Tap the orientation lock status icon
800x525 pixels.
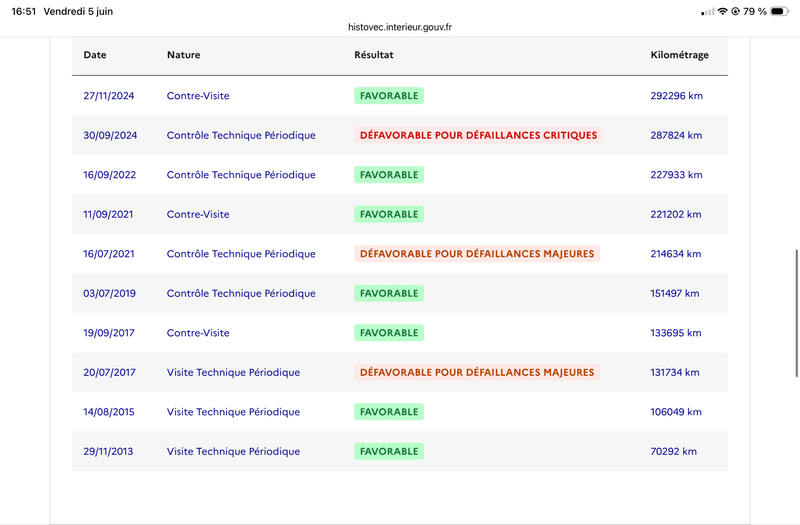pyautogui.click(x=735, y=11)
